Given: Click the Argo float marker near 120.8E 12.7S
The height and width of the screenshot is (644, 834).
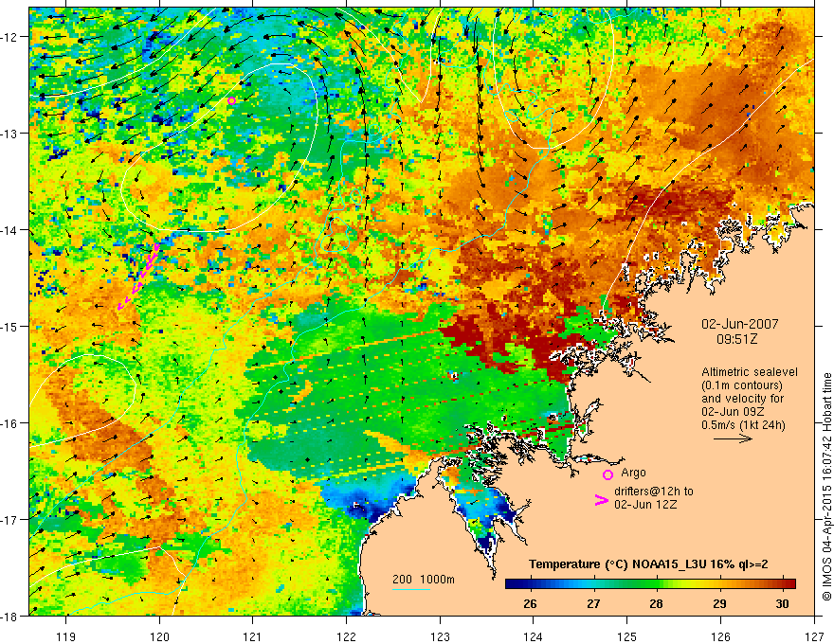Looking at the screenshot, I should (231, 101).
